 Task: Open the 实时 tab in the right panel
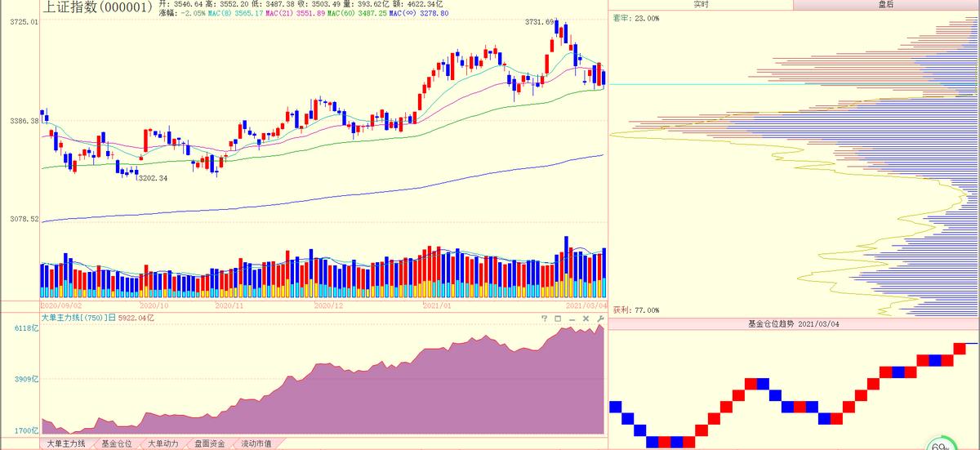(x=701, y=5)
